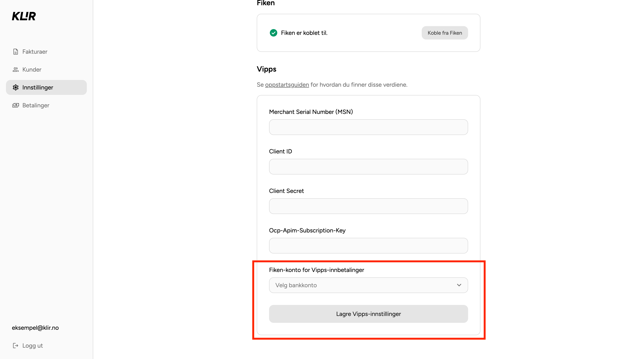This screenshot has height=359, width=644.
Task: Navigate to Betalinger page
Action: [46, 105]
